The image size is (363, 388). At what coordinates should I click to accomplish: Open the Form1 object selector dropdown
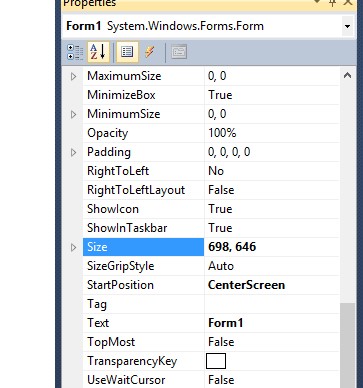point(347,26)
